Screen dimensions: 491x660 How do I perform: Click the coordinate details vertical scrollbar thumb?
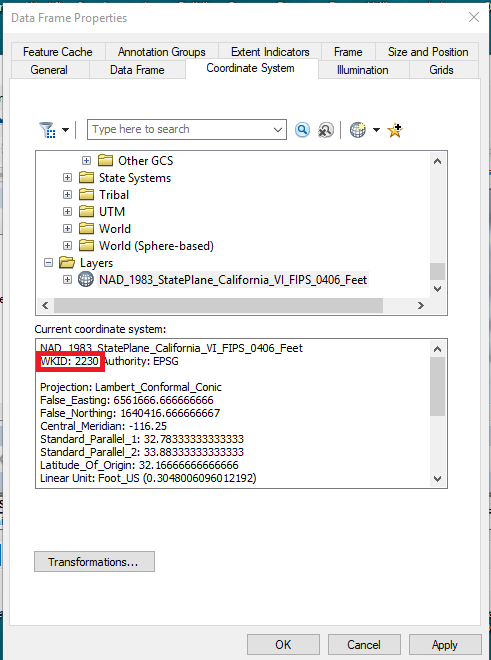point(438,386)
